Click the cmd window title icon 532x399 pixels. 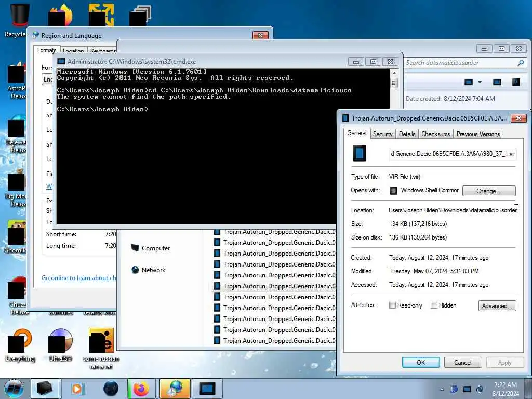[x=61, y=62]
